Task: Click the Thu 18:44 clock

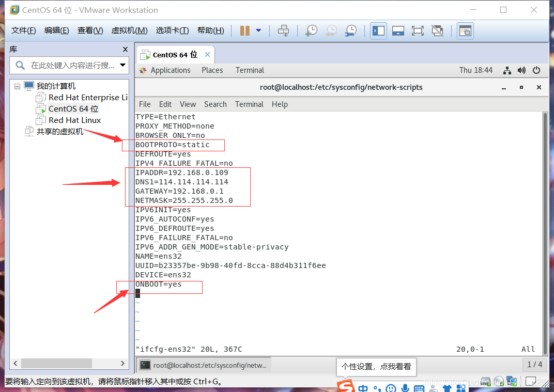Action: tap(476, 70)
